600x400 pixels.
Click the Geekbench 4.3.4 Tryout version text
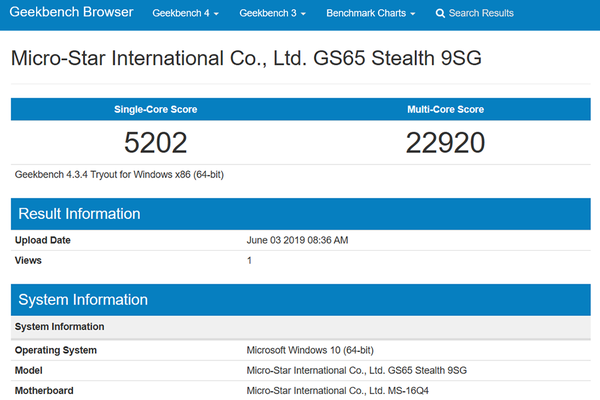119,175
